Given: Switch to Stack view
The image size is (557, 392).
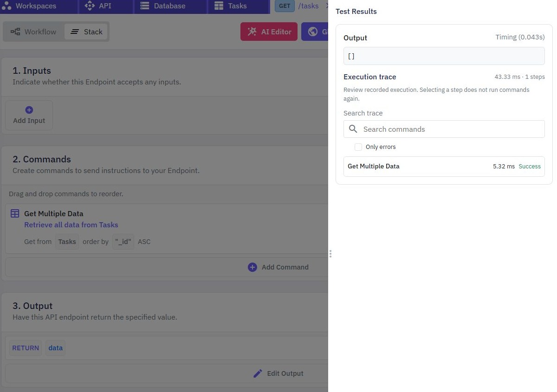Looking at the screenshot, I should 86,32.
